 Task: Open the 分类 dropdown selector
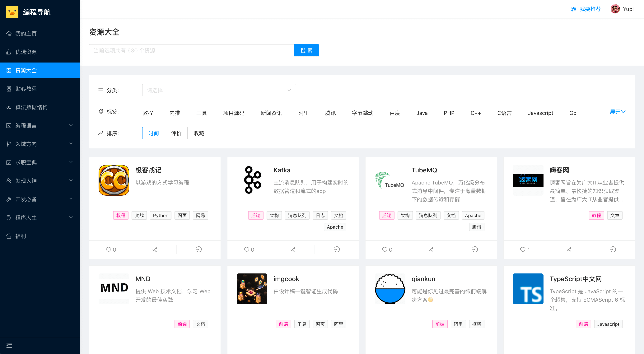(219, 90)
